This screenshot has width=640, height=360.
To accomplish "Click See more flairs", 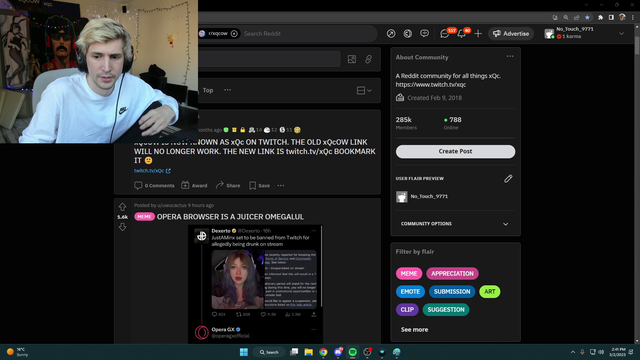I will (x=414, y=329).
